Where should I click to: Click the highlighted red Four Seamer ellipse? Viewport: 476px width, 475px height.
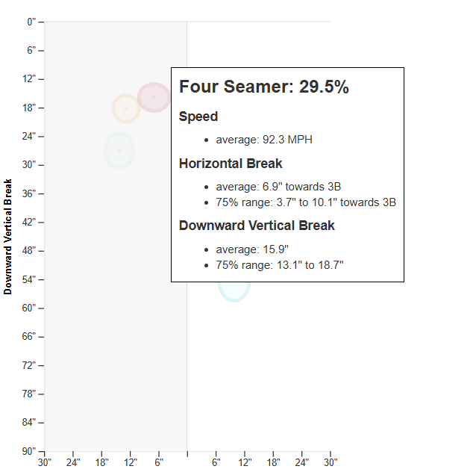pos(154,98)
